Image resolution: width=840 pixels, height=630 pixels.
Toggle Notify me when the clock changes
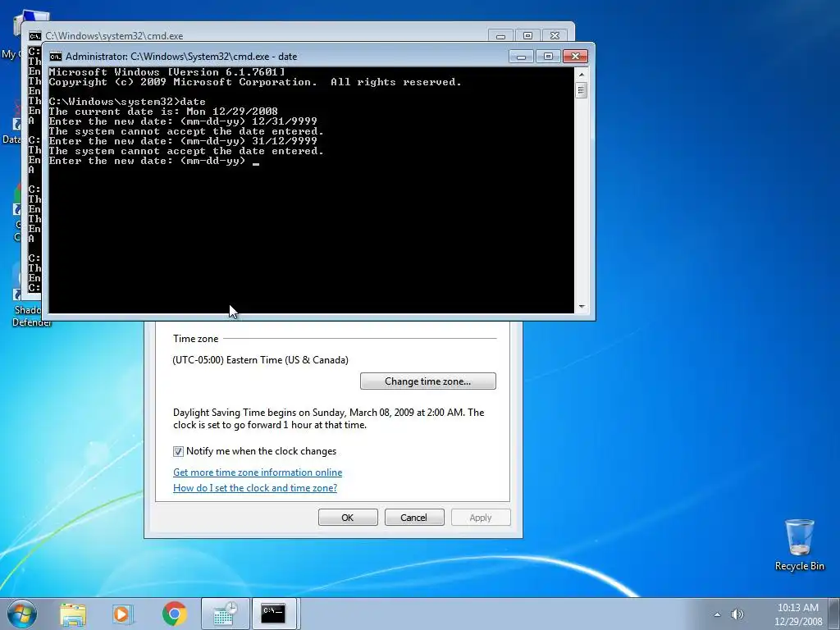(x=178, y=452)
